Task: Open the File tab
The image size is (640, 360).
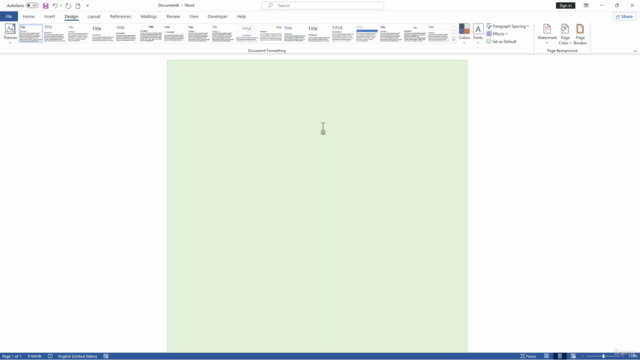Action: 9,17
